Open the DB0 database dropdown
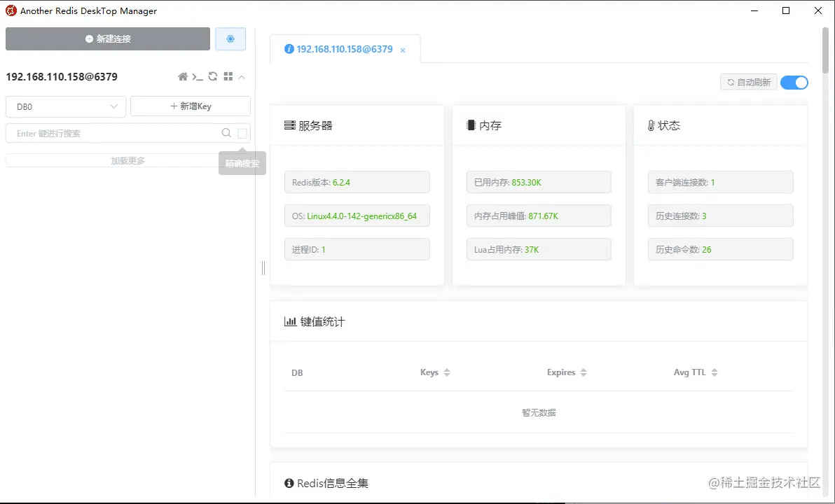 [66, 106]
